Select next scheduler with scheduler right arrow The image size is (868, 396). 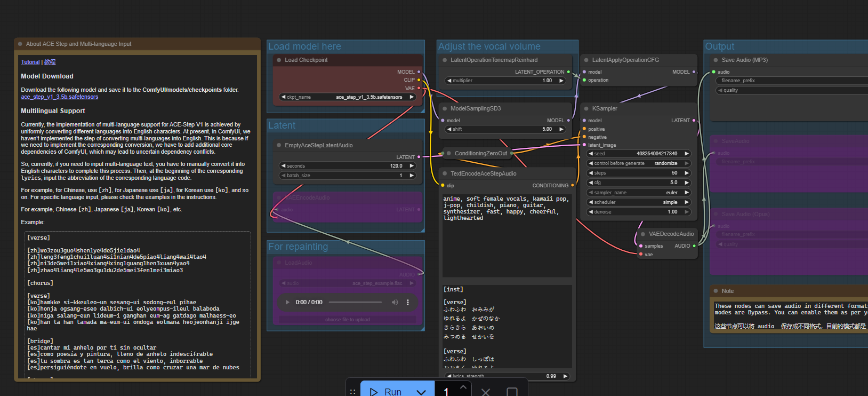pyautogui.click(x=687, y=202)
